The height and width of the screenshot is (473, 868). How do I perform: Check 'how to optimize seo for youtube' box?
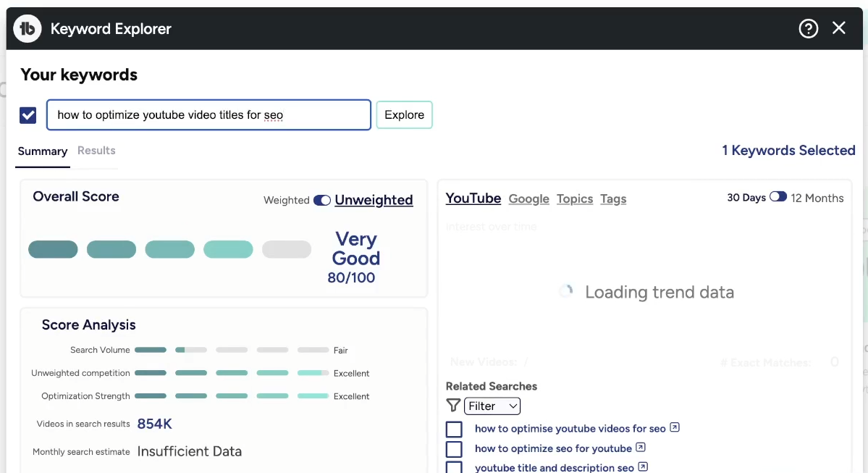(454, 449)
